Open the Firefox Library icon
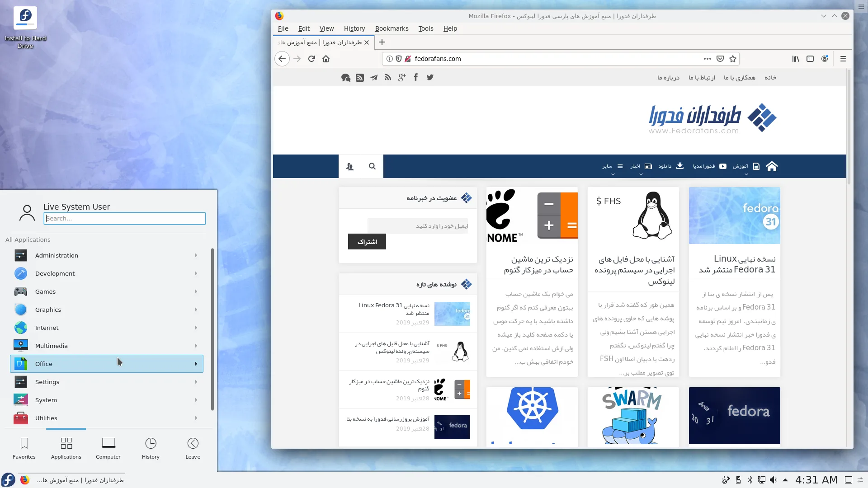Image resolution: width=868 pixels, height=488 pixels. 796,59
